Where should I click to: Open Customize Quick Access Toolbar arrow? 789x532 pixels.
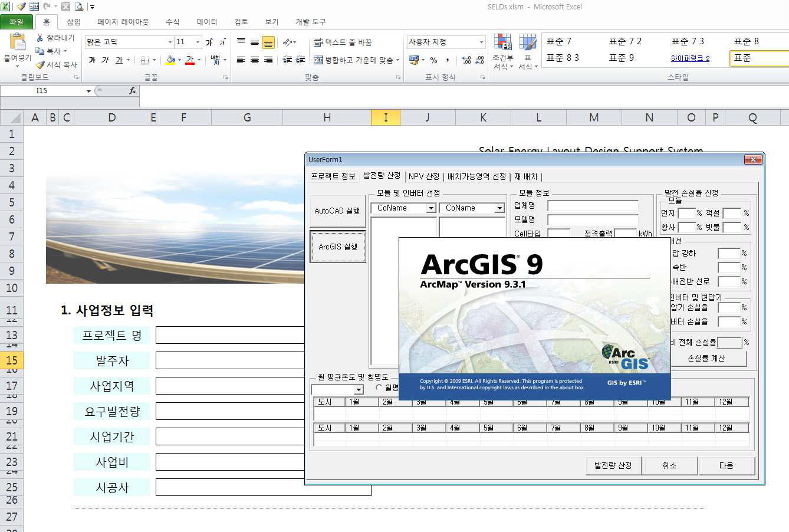click(93, 7)
